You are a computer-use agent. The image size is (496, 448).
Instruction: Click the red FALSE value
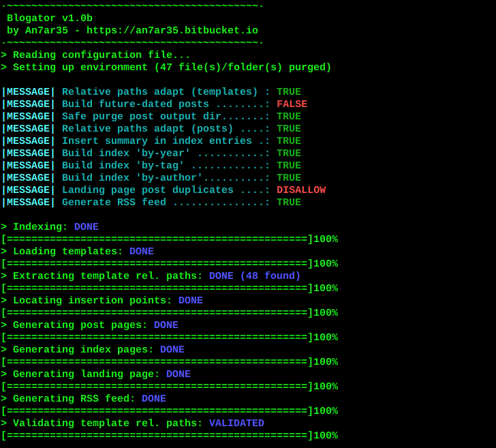[292, 104]
